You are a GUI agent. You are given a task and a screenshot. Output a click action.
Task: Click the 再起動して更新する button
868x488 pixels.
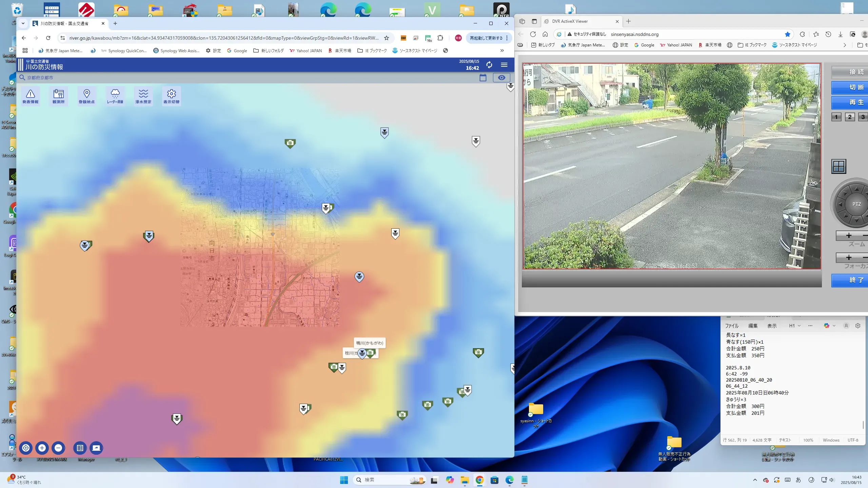pos(486,38)
